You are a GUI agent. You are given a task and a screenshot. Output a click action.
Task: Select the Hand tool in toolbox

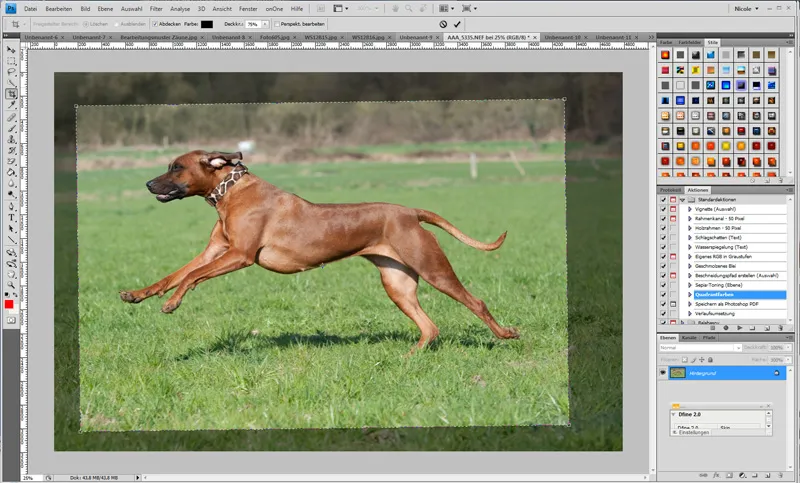click(x=11, y=274)
